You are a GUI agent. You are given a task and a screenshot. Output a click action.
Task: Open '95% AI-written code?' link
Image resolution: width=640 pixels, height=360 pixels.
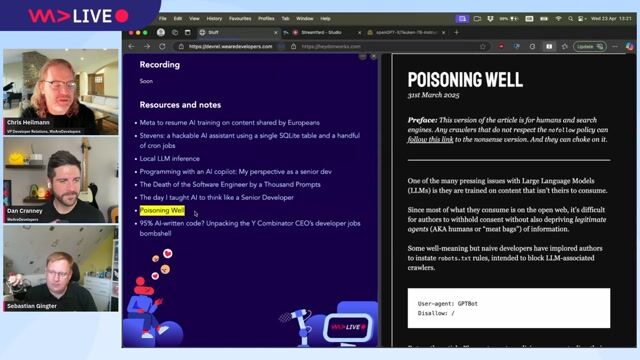pyautogui.click(x=250, y=228)
